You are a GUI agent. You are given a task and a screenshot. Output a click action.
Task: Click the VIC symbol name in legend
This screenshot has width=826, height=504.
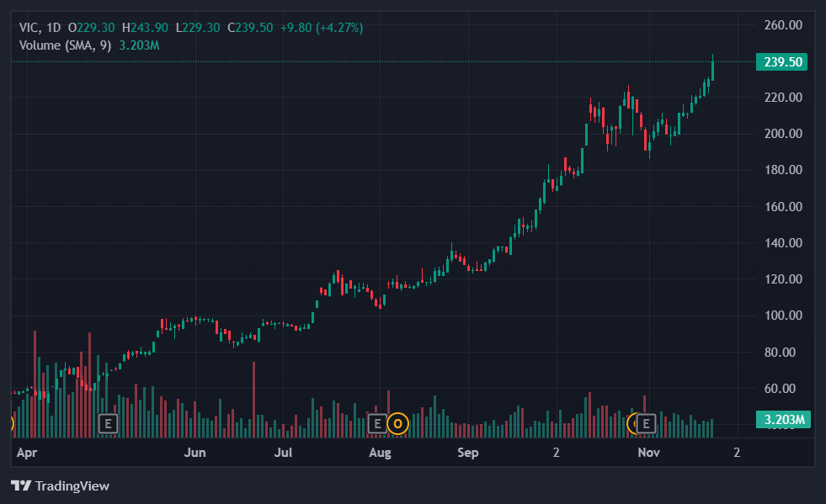click(30, 28)
